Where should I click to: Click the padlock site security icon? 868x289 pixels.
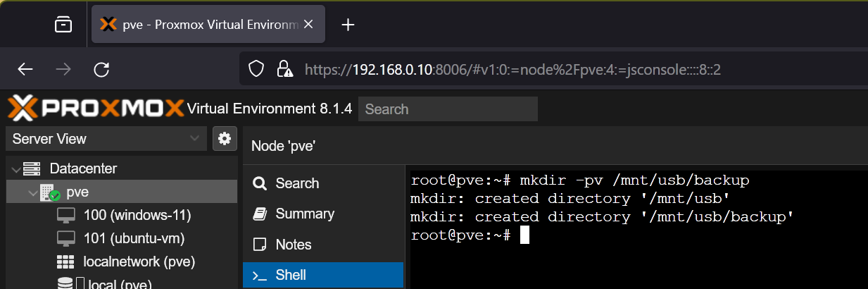tap(284, 69)
